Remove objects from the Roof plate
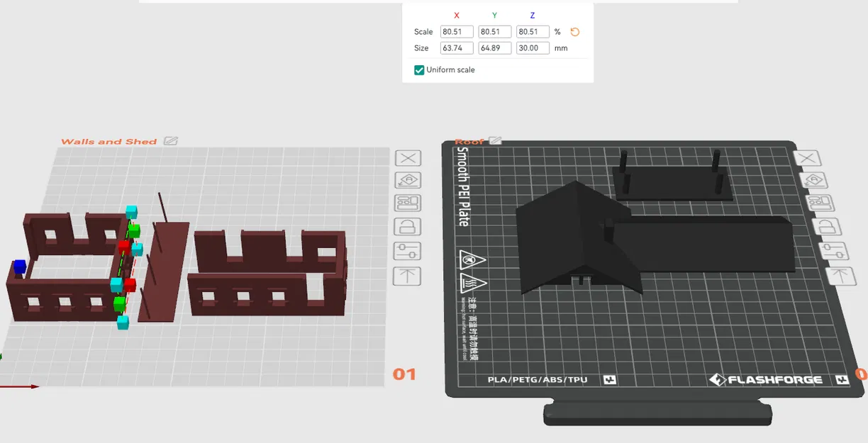Viewport: 868px width, 443px height. coord(807,159)
